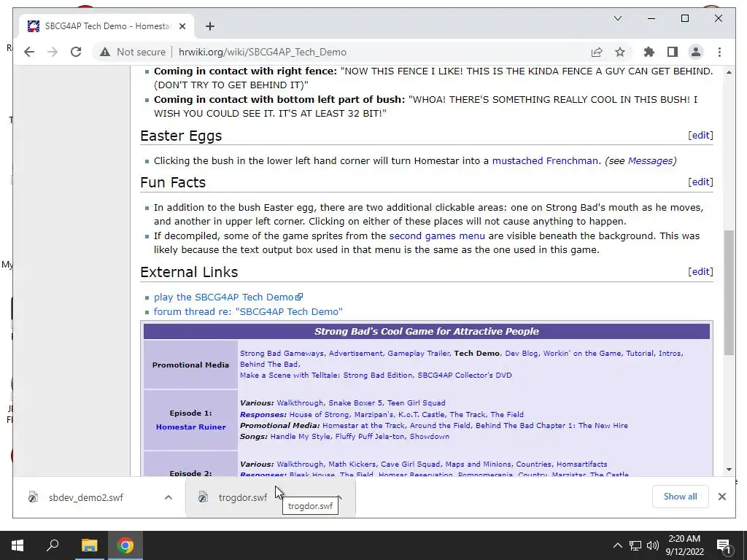Open Chrome's three-dot menu
The height and width of the screenshot is (560, 747).
[x=719, y=52]
